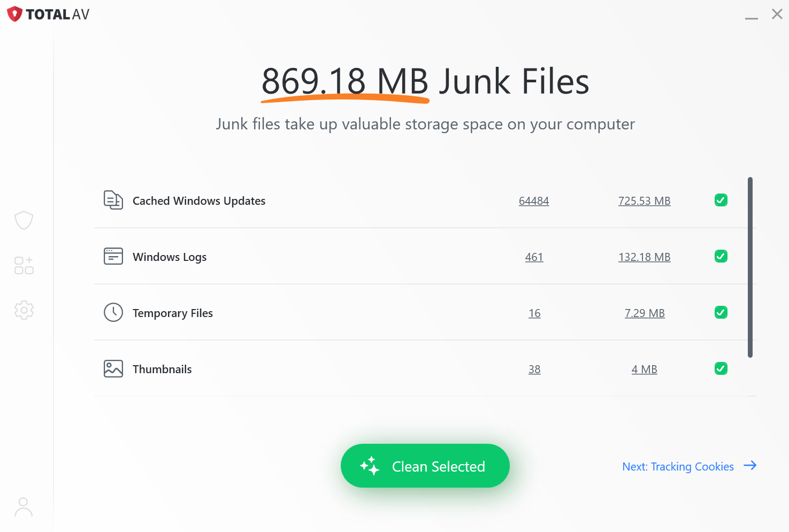
Task: Open the apps grid sidebar icon
Action: [24, 265]
